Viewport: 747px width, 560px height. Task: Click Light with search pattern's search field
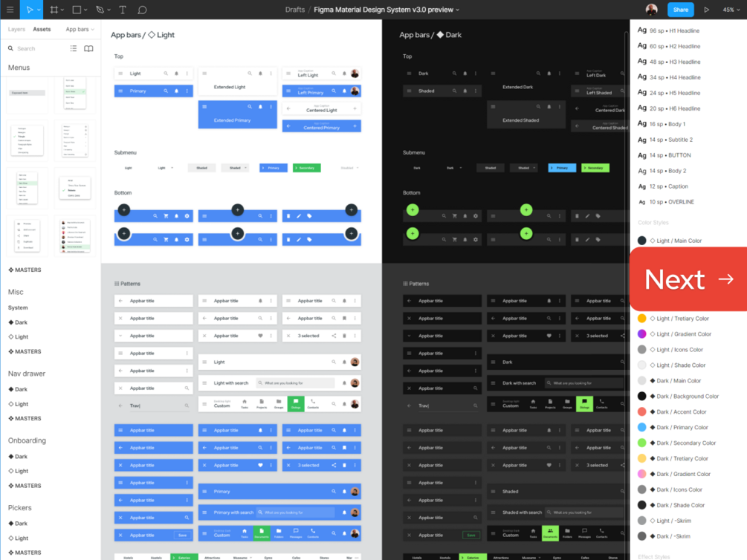pyautogui.click(x=295, y=382)
